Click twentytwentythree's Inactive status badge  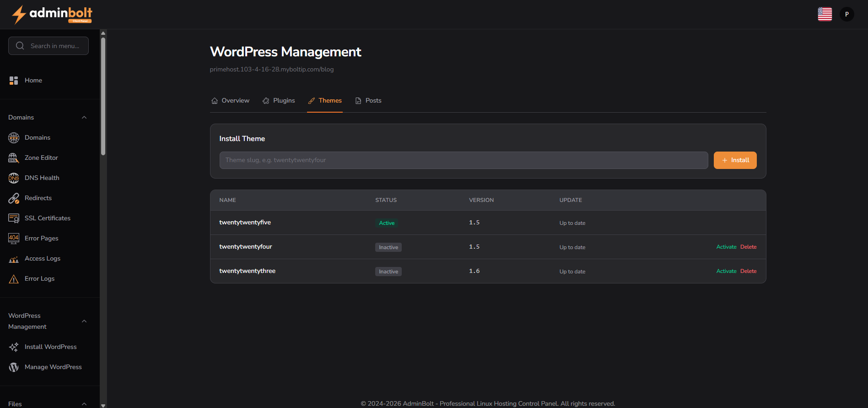(x=388, y=272)
